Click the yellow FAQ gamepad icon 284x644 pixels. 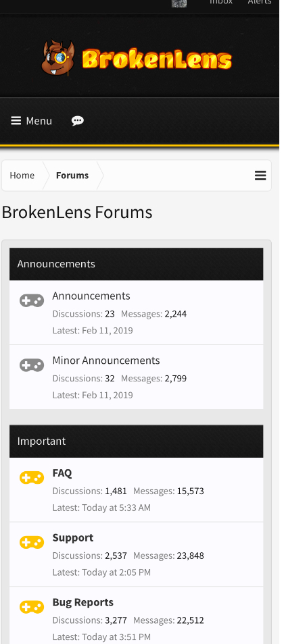coord(32,478)
